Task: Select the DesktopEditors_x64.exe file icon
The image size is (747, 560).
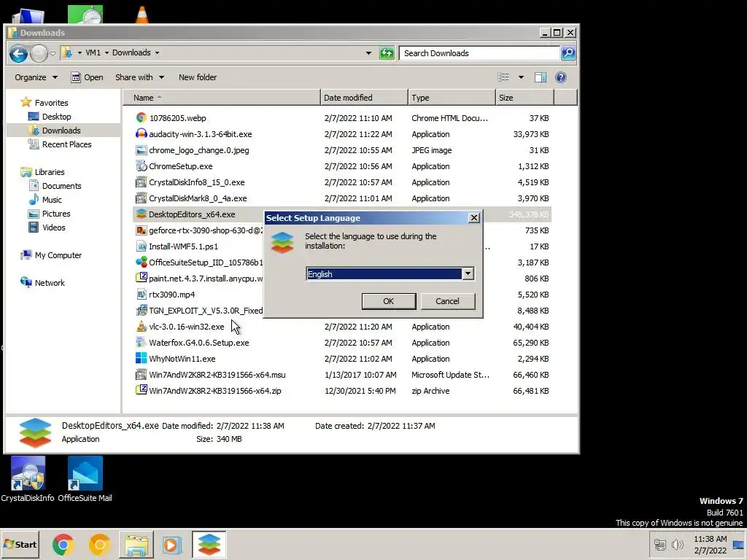Action: click(141, 214)
